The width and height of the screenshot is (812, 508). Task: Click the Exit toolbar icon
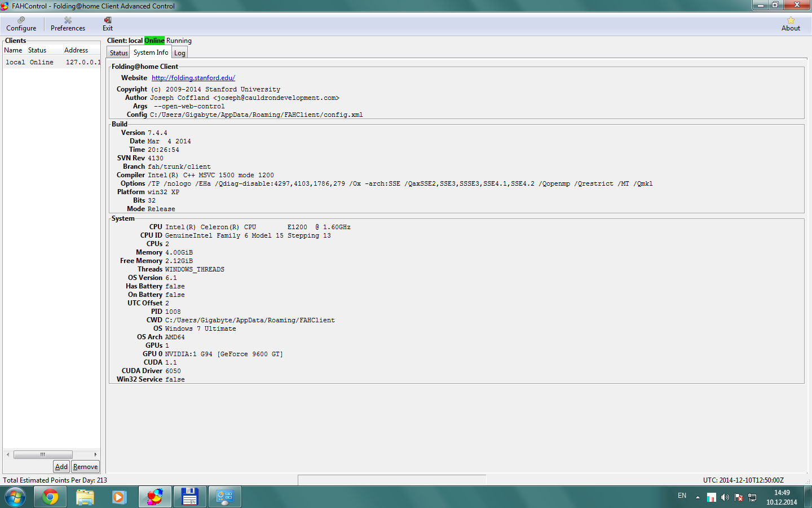[108, 24]
